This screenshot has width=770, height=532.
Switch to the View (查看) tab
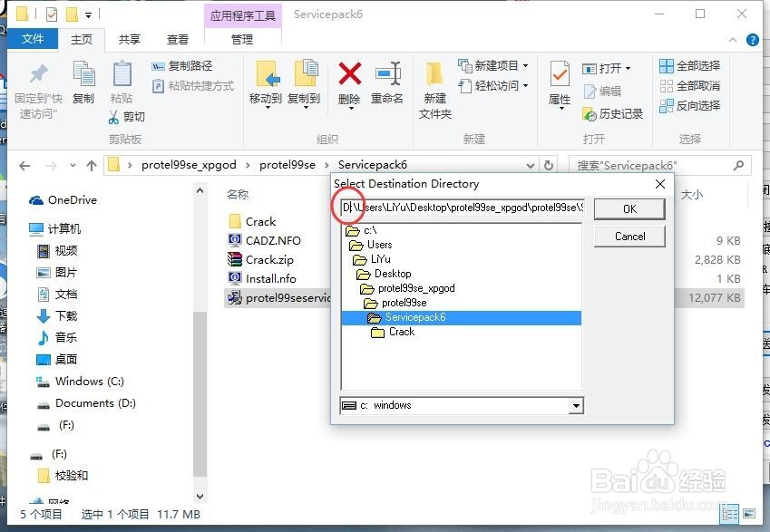click(x=177, y=39)
